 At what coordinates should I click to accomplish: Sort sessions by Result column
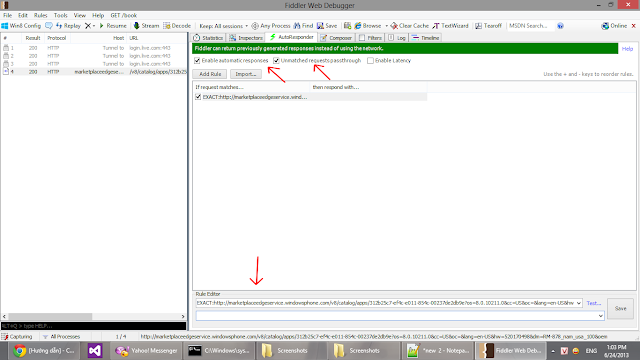click(x=33, y=38)
